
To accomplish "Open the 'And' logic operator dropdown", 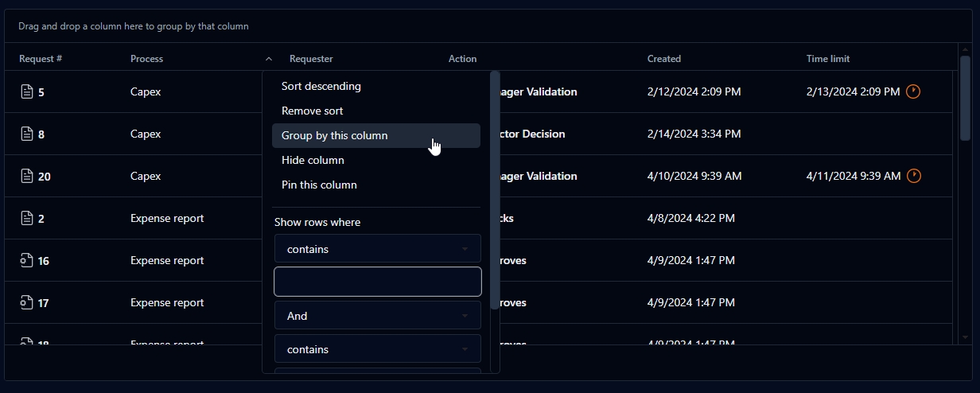I will pos(377,316).
